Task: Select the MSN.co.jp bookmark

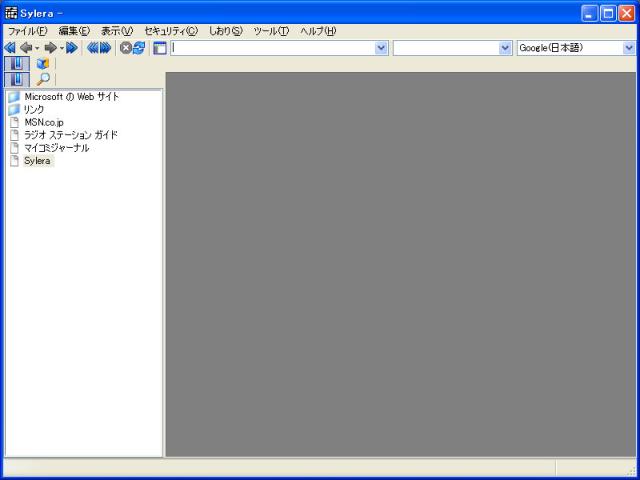Action: click(44, 122)
